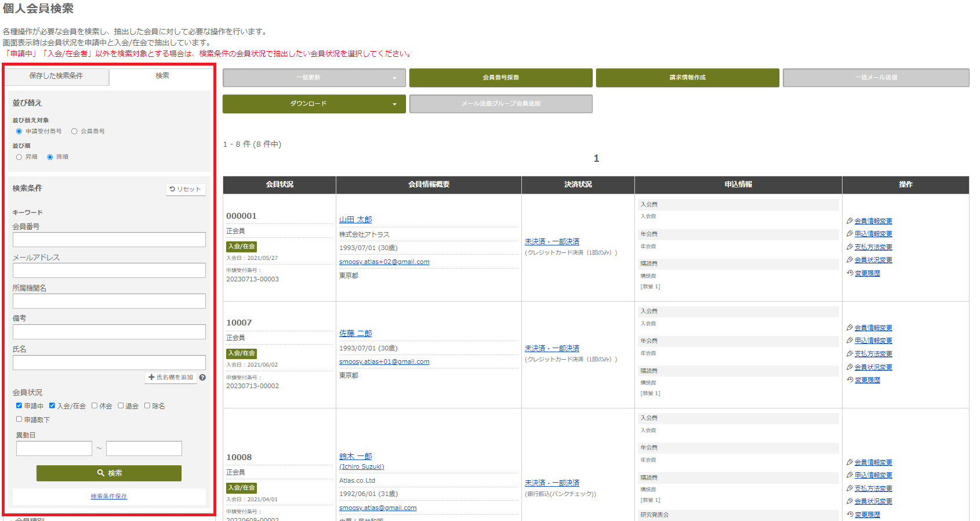Click the pencil icon for 支払方法変更 in member 10007 row
980x521 pixels.
pos(850,353)
